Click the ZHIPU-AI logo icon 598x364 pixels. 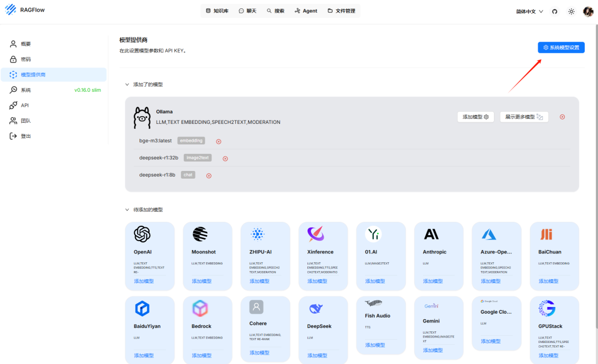tap(257, 234)
